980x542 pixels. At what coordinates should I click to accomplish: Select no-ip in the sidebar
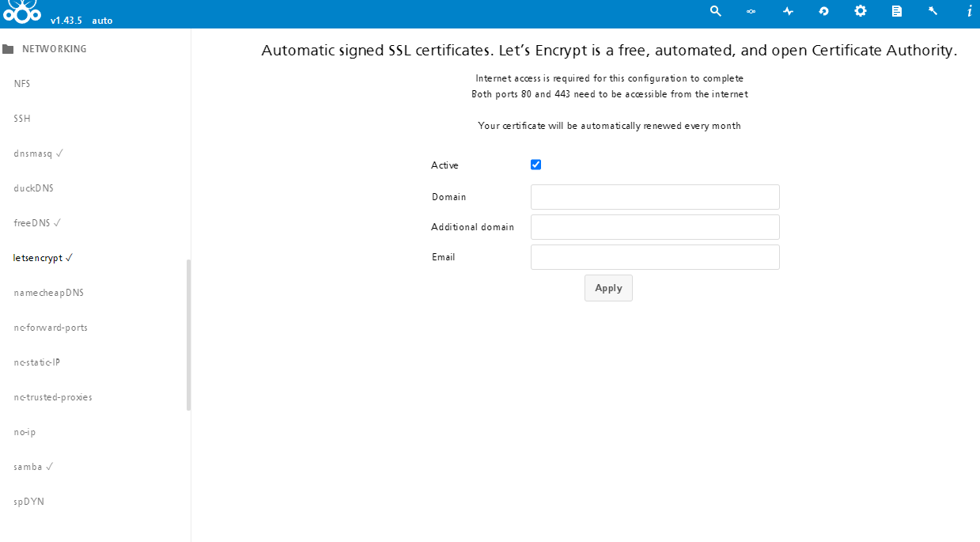click(x=25, y=432)
